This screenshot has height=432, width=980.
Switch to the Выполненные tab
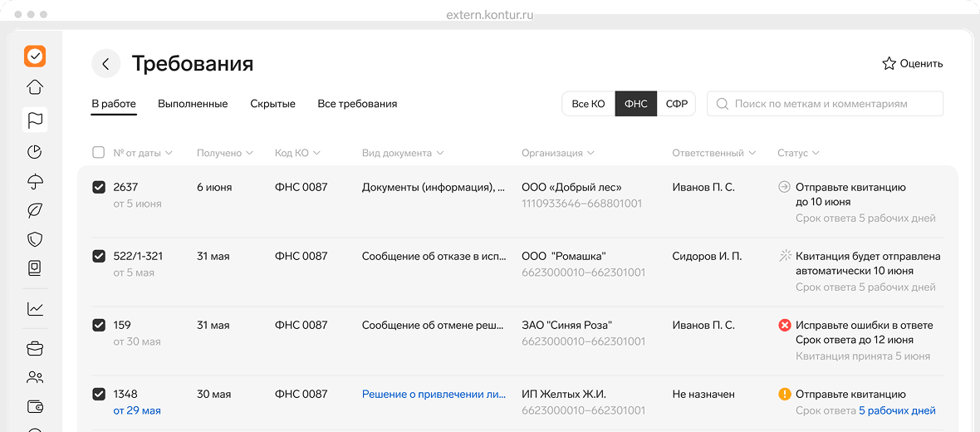click(x=193, y=104)
